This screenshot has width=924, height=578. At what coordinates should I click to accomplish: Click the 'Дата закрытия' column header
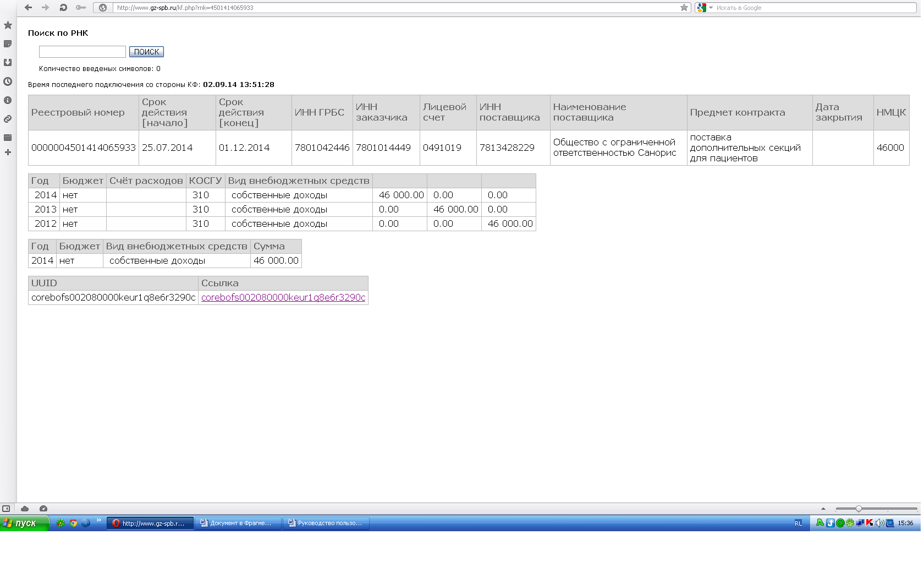point(843,112)
